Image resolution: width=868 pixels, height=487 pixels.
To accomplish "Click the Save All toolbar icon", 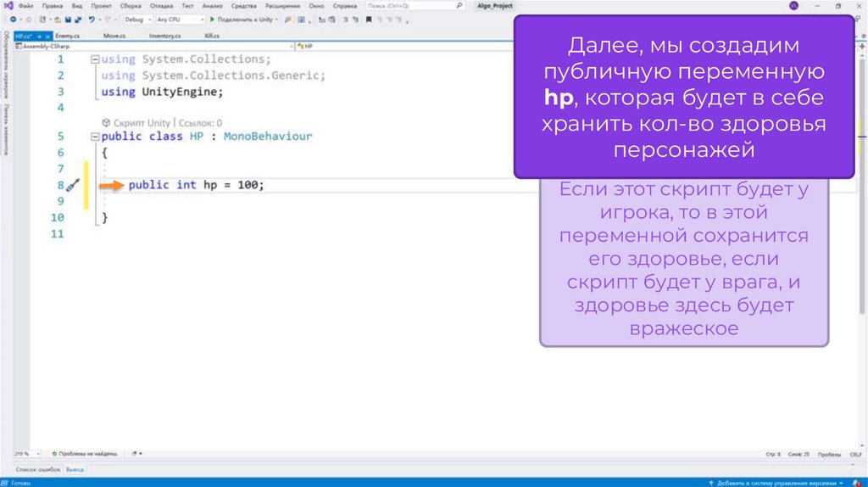I will pos(76,19).
